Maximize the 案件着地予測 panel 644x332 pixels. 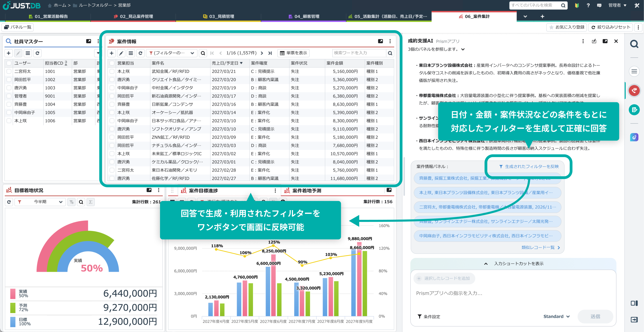(x=389, y=190)
